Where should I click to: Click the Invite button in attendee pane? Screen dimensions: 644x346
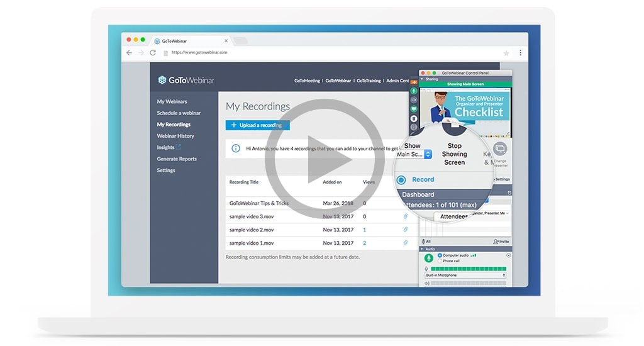[x=501, y=242]
